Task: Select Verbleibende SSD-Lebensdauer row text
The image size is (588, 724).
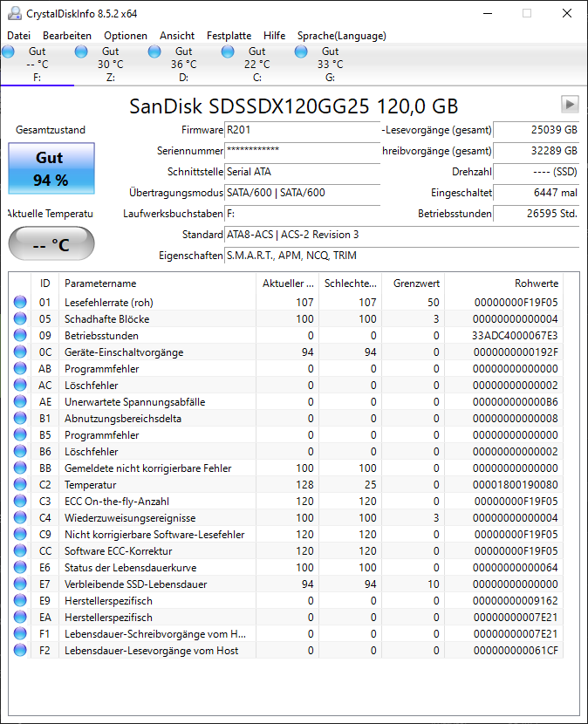Action: point(135,584)
